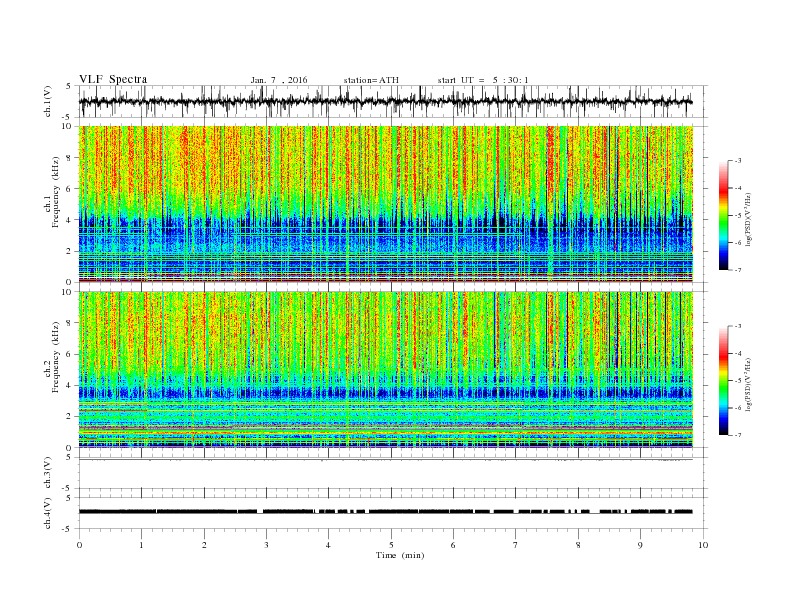Click the ch.1 "Frequency (kHz)" axis label
This screenshot has width=792, height=612.
coord(56,192)
